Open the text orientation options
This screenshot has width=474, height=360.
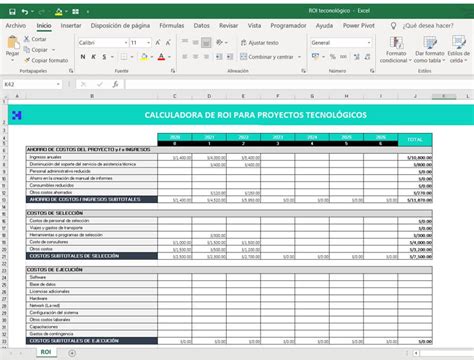pos(221,42)
